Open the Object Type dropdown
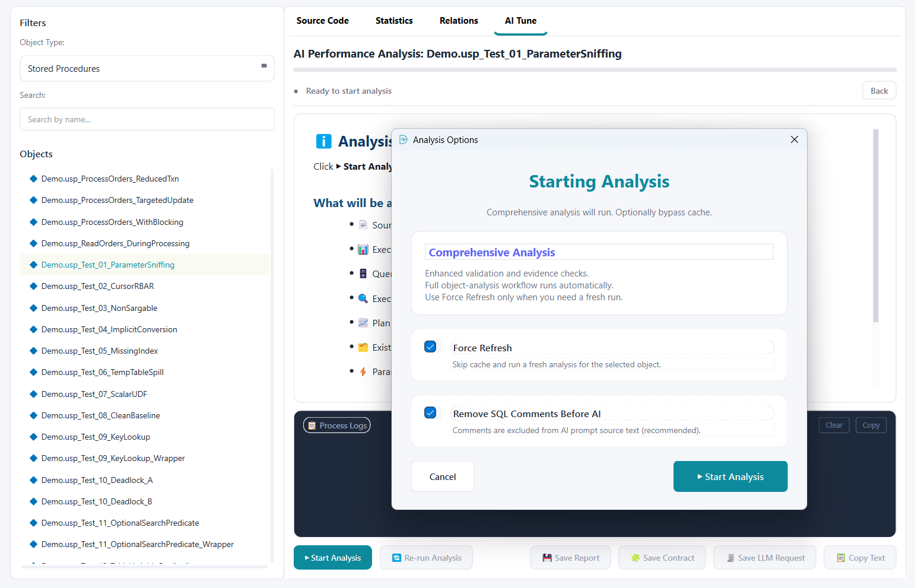The image size is (915, 588). (x=147, y=68)
